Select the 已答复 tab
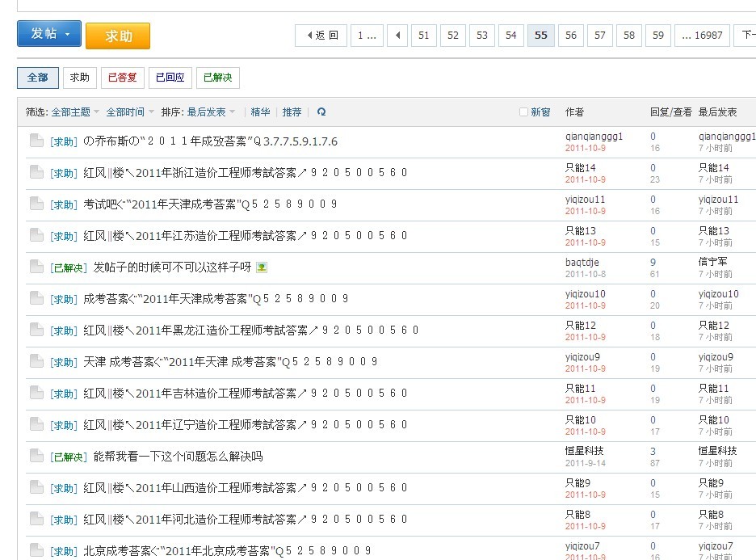The image size is (756, 560). pos(122,78)
